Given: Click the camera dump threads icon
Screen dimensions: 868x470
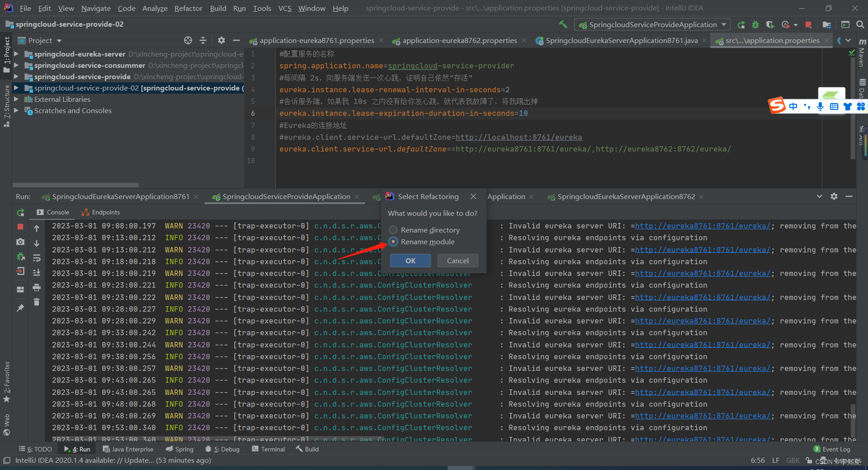Looking at the screenshot, I should [20, 242].
